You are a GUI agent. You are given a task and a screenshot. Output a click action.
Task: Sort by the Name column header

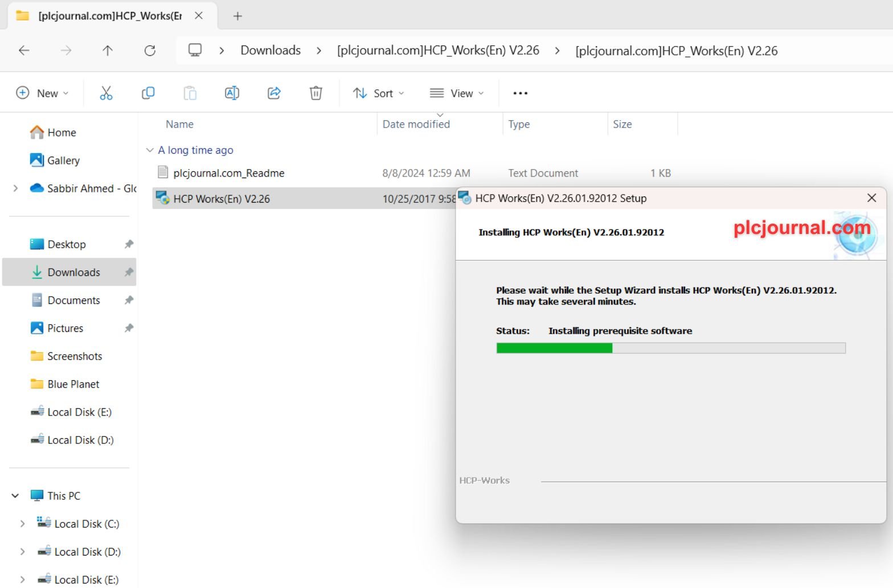[179, 124]
